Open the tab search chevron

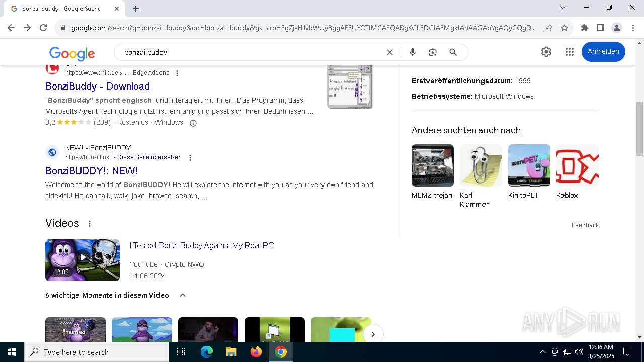563,7
